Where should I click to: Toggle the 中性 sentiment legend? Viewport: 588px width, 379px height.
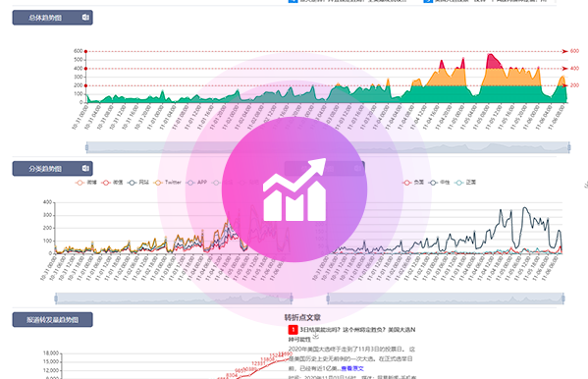coord(439,183)
